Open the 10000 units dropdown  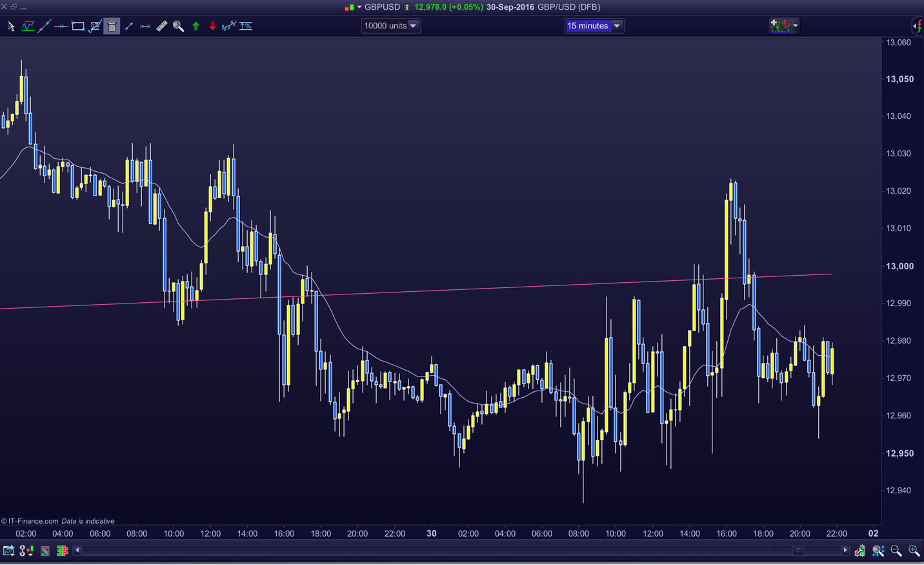pos(391,26)
